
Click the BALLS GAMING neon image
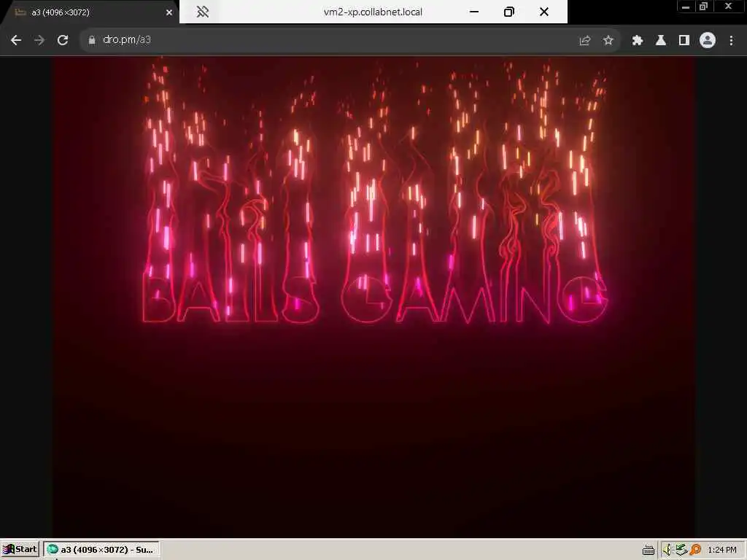373,297
